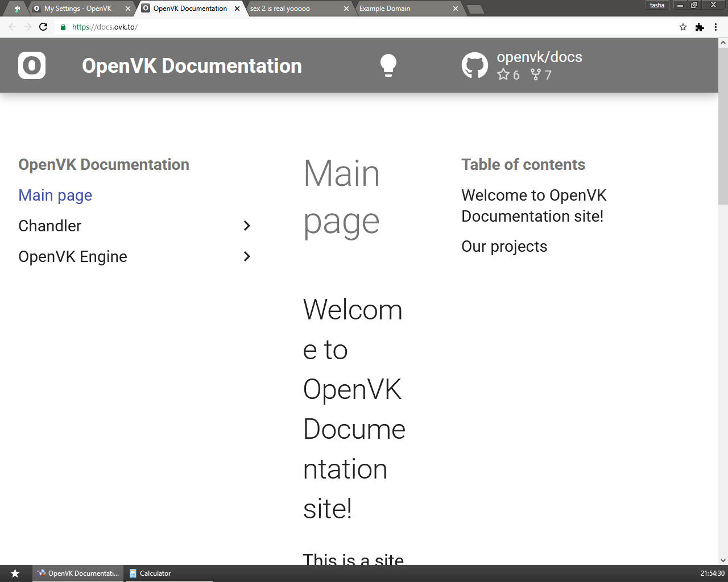Click the green padlock security icon
The width and height of the screenshot is (728, 582).
[63, 27]
